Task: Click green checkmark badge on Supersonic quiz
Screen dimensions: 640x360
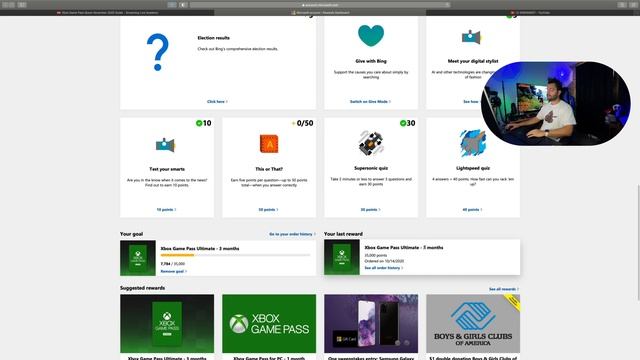Action: (403, 123)
